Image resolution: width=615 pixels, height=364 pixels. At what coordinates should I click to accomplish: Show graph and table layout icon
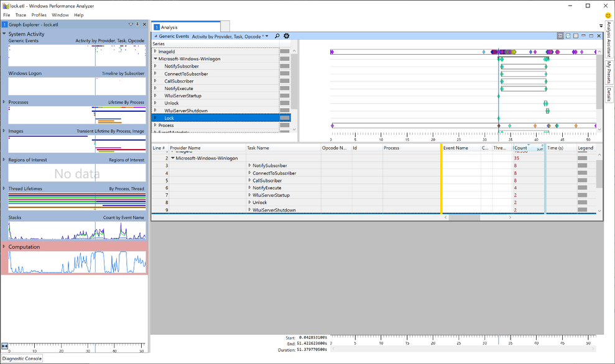point(560,35)
